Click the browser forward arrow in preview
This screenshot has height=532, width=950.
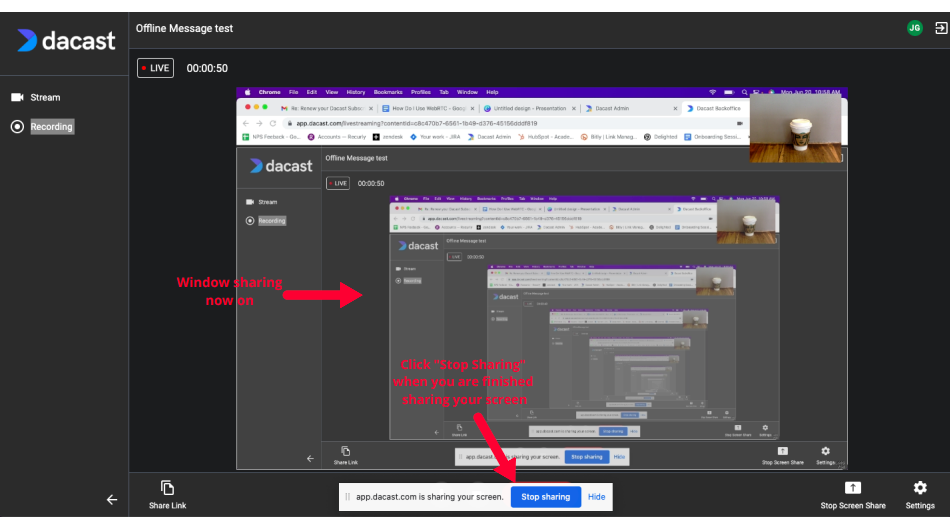point(259,123)
